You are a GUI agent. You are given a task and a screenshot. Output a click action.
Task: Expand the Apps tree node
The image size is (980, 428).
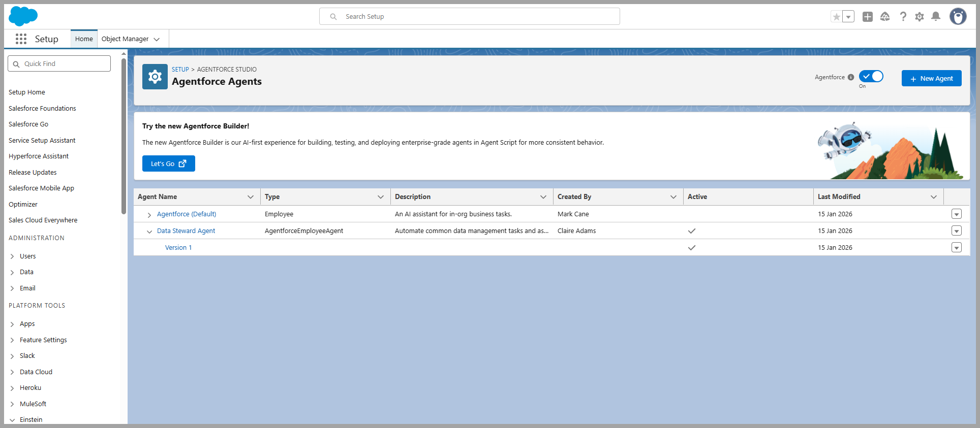(x=12, y=324)
